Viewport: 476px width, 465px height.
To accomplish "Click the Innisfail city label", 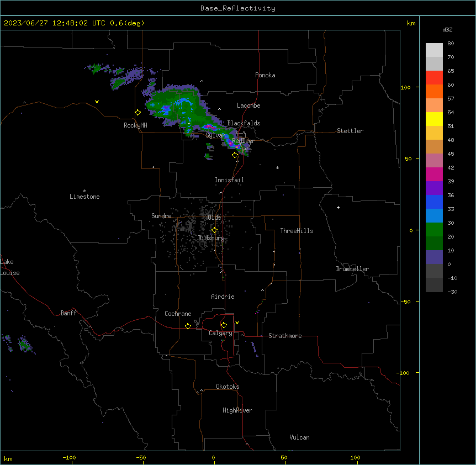I will click(229, 180).
